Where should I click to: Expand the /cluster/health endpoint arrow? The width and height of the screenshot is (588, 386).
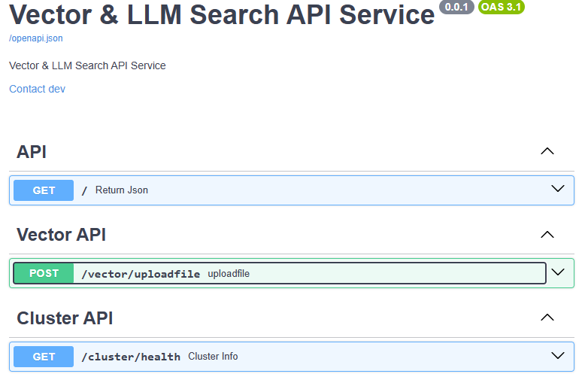click(558, 355)
